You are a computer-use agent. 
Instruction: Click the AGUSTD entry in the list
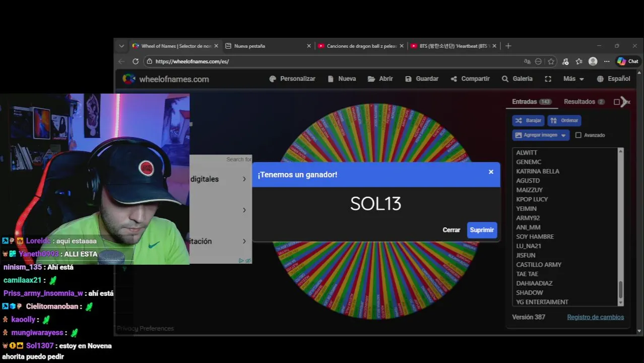(528, 180)
